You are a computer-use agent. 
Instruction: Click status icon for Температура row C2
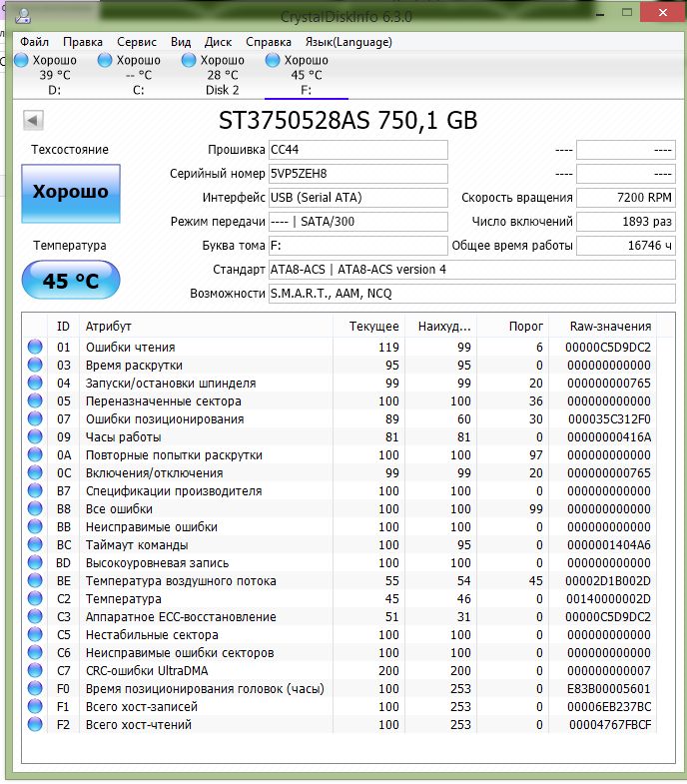click(35, 598)
